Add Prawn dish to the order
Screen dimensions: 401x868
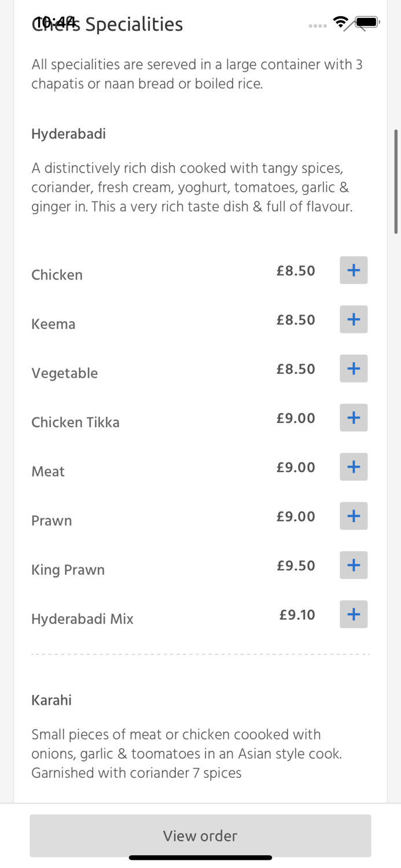[353, 516]
